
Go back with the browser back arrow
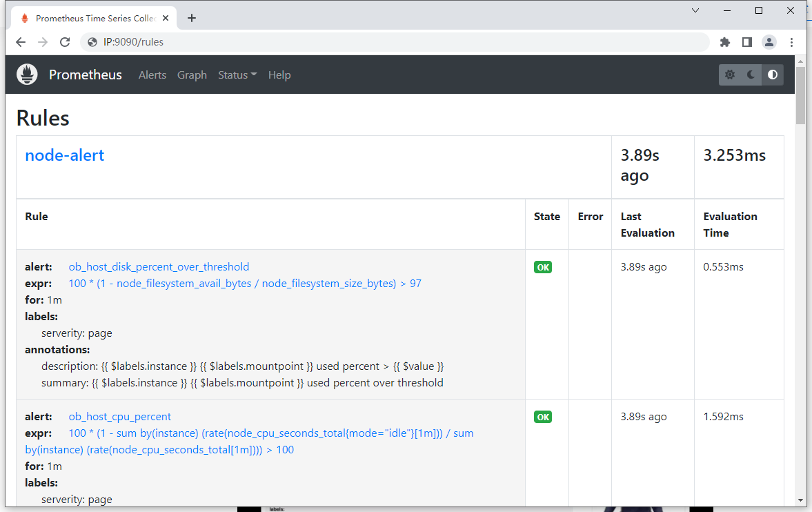(x=21, y=42)
